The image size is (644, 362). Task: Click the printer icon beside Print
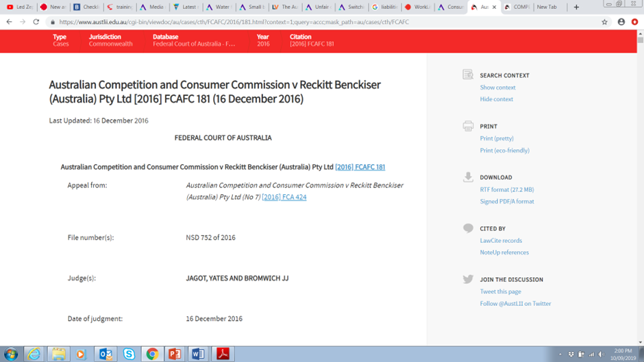(x=468, y=126)
